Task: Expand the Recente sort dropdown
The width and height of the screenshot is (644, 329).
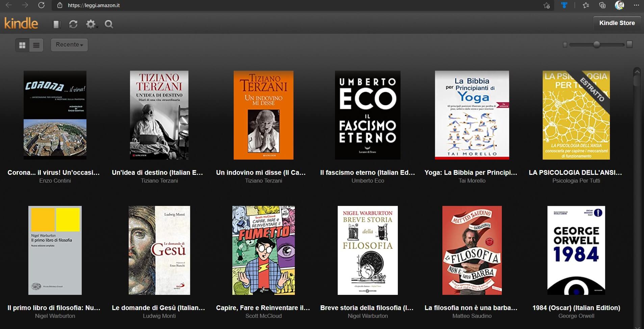Action: tap(69, 45)
